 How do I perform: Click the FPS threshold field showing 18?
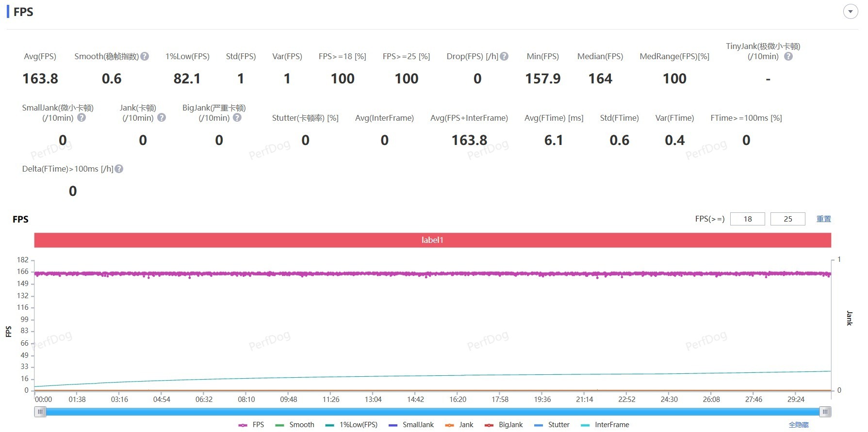(x=748, y=219)
